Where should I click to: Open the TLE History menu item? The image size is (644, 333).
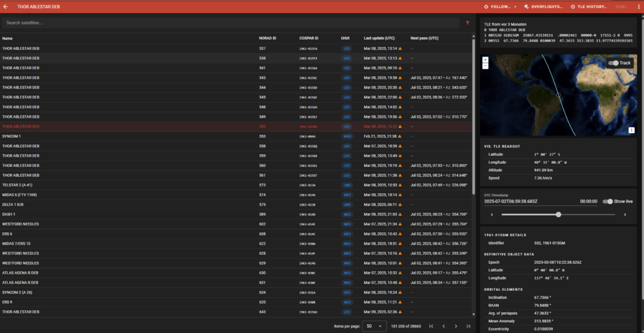click(589, 7)
